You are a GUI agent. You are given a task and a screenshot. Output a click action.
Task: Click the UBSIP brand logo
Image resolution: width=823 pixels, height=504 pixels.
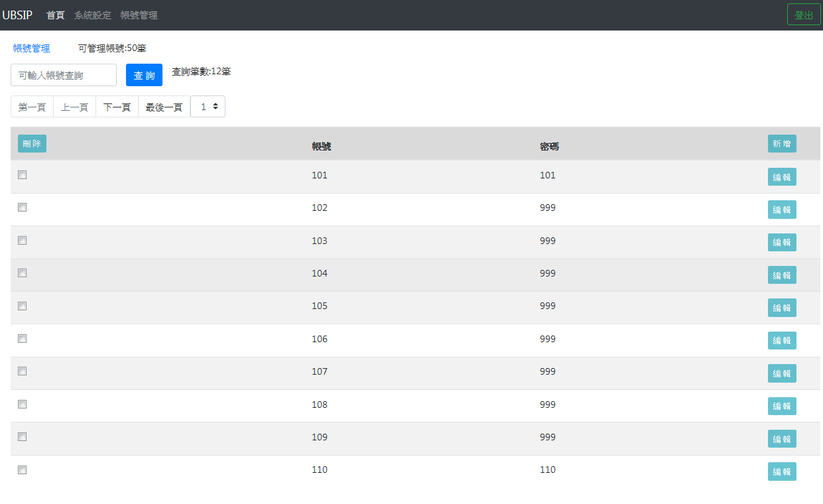pyautogui.click(x=17, y=15)
